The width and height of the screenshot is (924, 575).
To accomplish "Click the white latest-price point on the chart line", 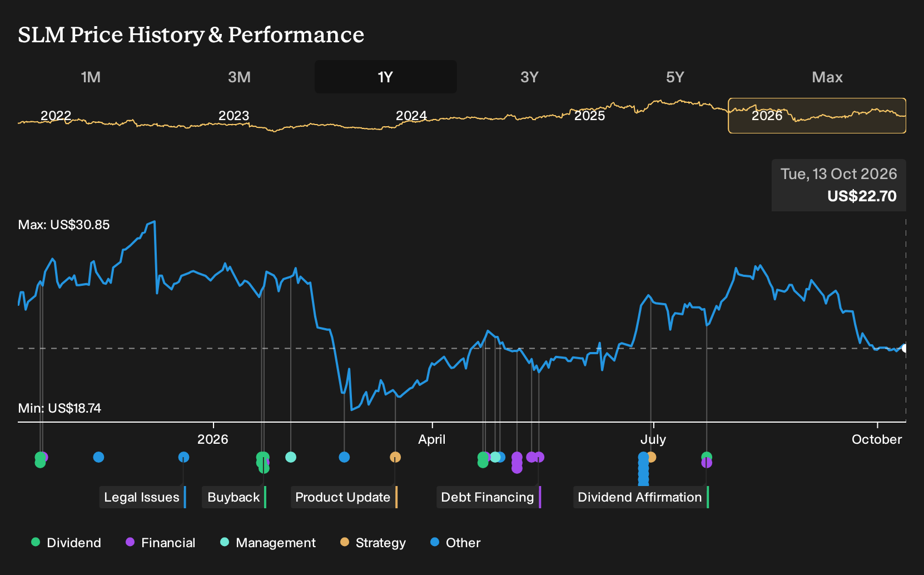I will 905,349.
